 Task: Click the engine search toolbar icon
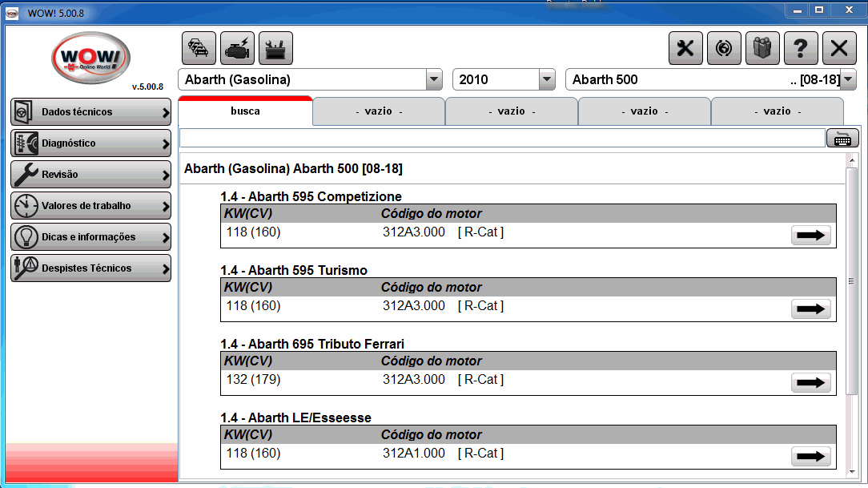(237, 48)
